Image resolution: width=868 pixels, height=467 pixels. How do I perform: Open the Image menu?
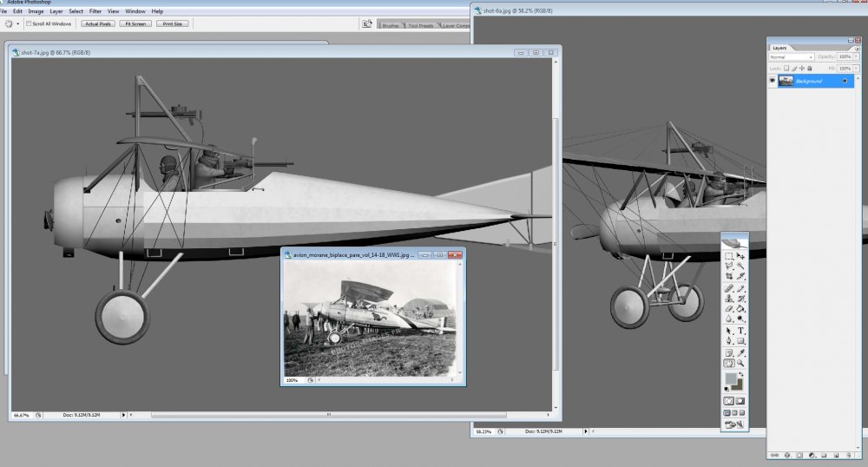point(36,11)
